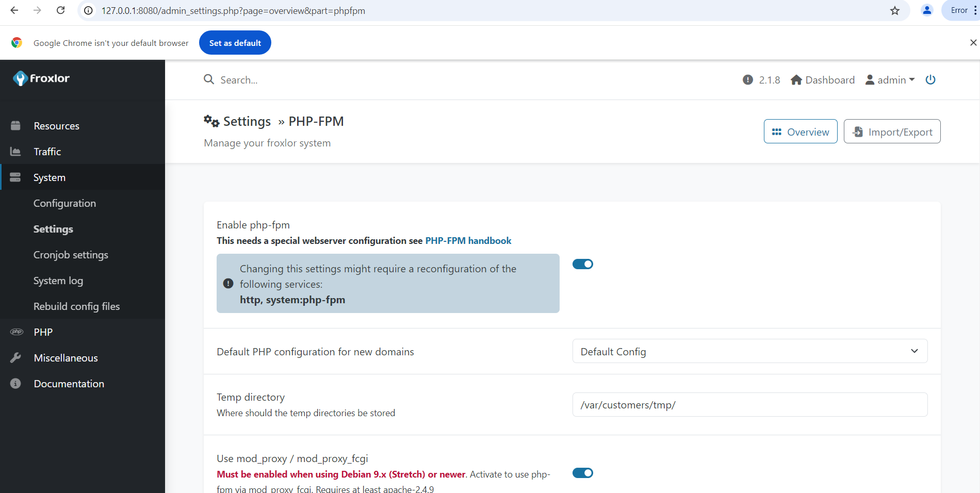
Task: Select Rebuild config files menu item
Action: [76, 306]
